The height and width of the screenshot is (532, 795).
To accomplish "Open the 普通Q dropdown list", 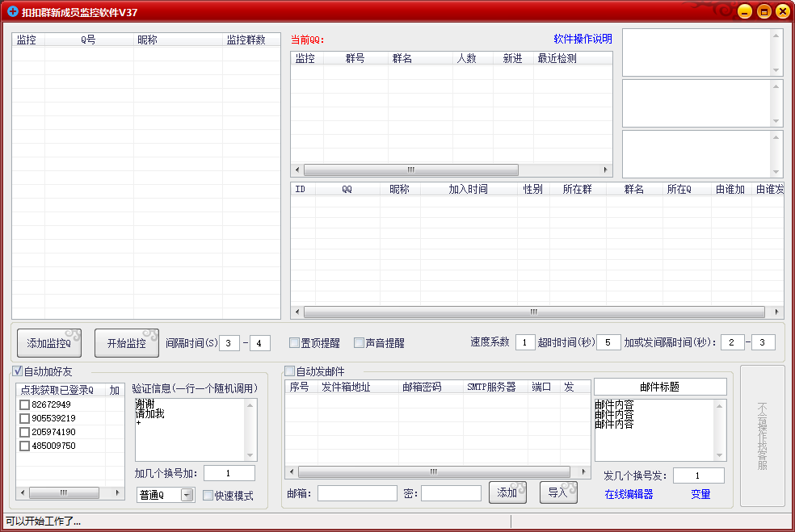I will click(x=187, y=496).
